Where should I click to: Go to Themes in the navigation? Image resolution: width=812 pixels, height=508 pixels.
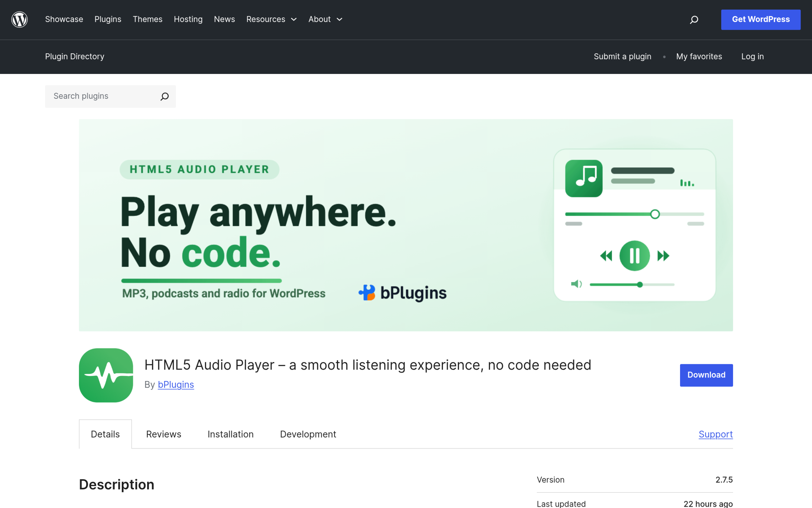(147, 19)
